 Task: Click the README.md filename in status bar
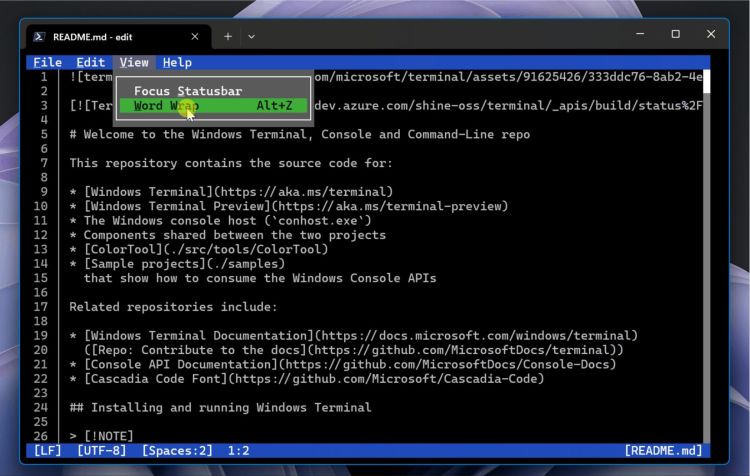coord(662,451)
